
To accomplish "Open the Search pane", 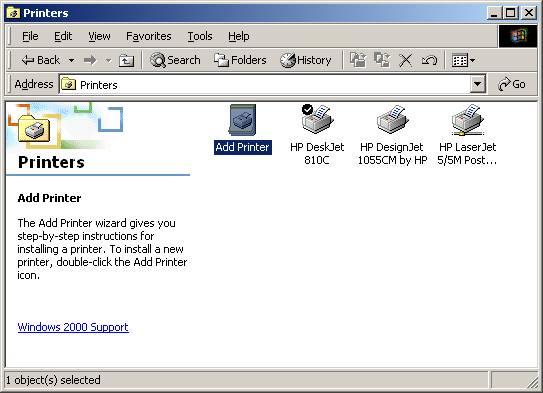I will tap(175, 60).
